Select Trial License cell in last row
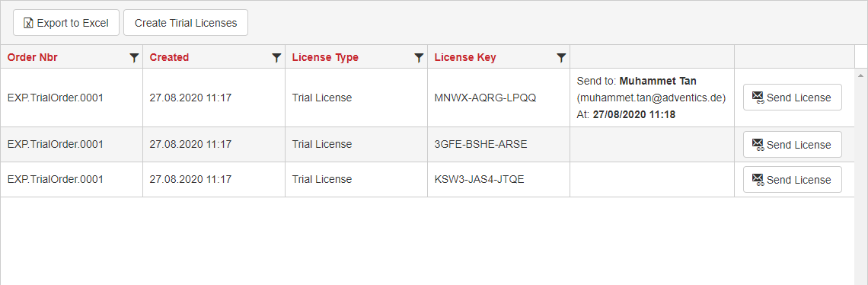Screen dimensions: 868x285 click(x=356, y=180)
